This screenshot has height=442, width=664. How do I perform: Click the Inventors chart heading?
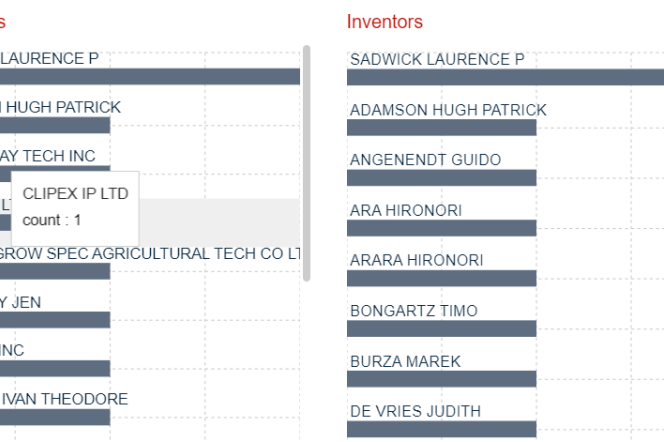pyautogui.click(x=385, y=21)
